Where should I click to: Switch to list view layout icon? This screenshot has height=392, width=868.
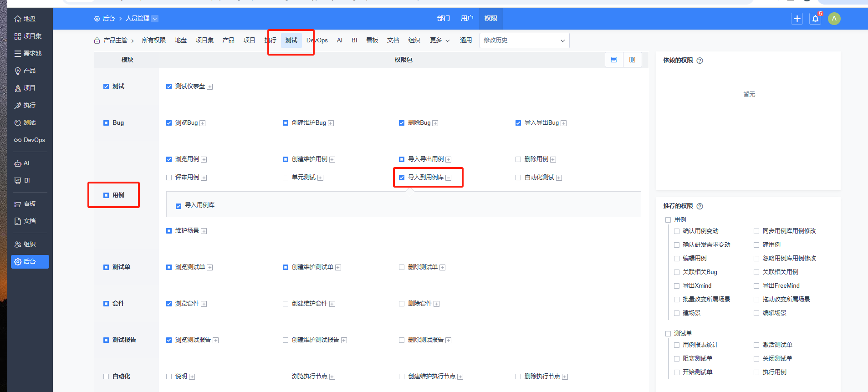tap(614, 60)
